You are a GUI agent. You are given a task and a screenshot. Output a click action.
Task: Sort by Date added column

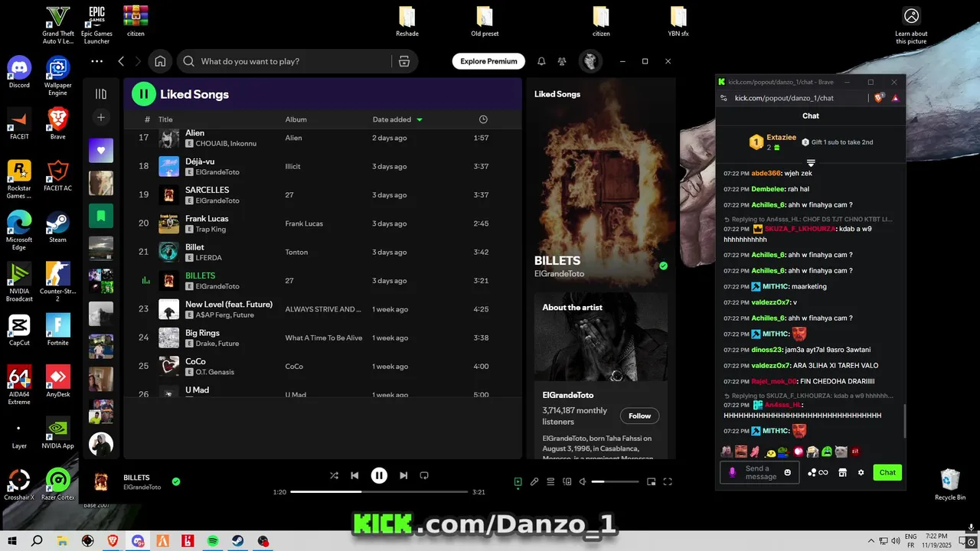tap(397, 119)
